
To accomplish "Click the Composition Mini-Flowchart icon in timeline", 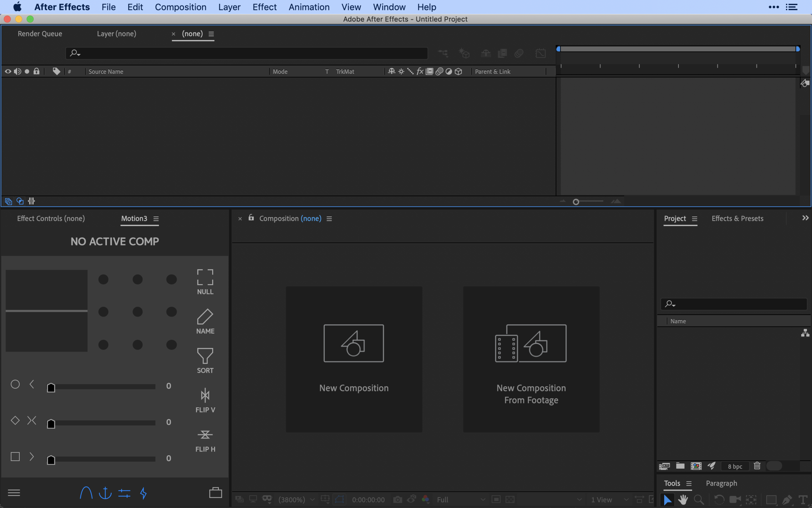I will coord(443,53).
